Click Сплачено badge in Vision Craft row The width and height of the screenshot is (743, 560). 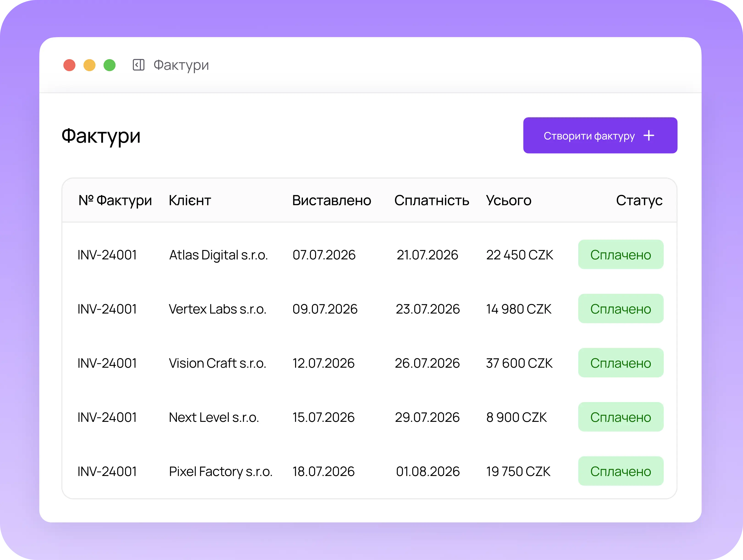coord(621,363)
